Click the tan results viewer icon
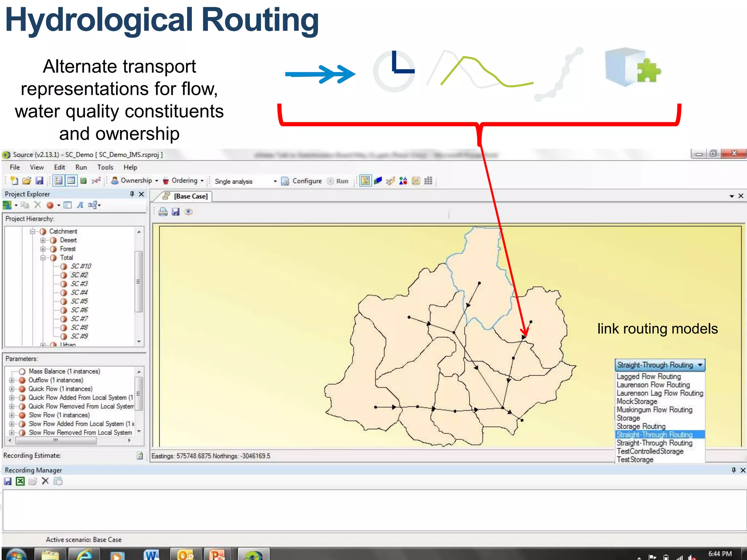The width and height of the screenshot is (747, 560). (416, 180)
